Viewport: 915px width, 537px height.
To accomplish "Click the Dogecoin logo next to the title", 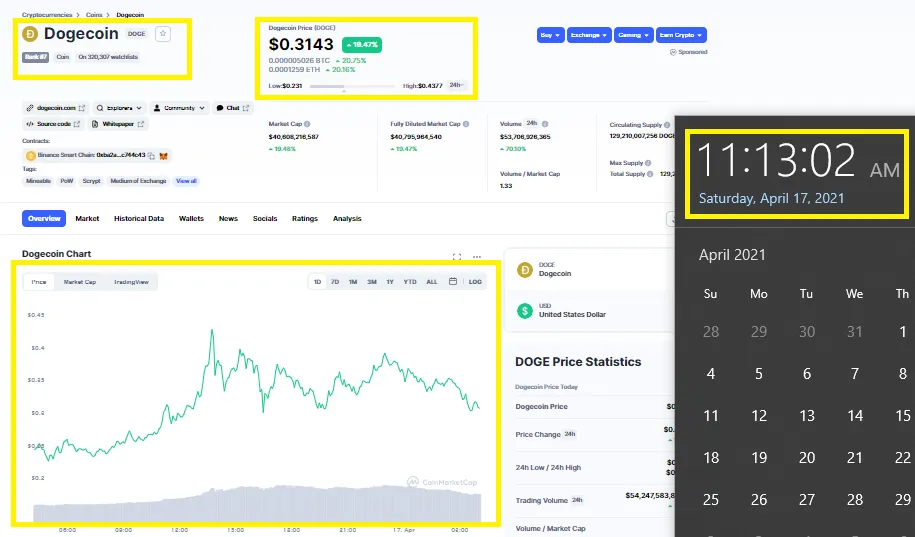I will [30, 34].
